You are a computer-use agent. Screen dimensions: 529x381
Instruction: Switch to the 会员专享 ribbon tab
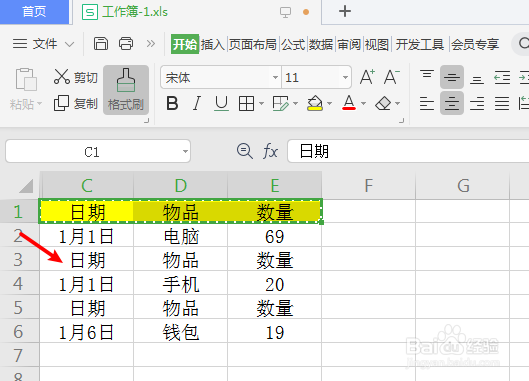coord(475,44)
